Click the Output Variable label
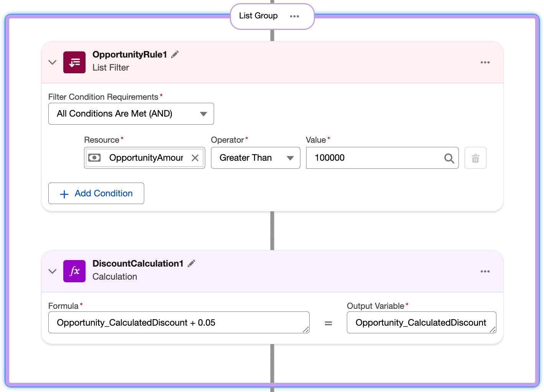Screen dimensions: 544x392 tap(375, 306)
